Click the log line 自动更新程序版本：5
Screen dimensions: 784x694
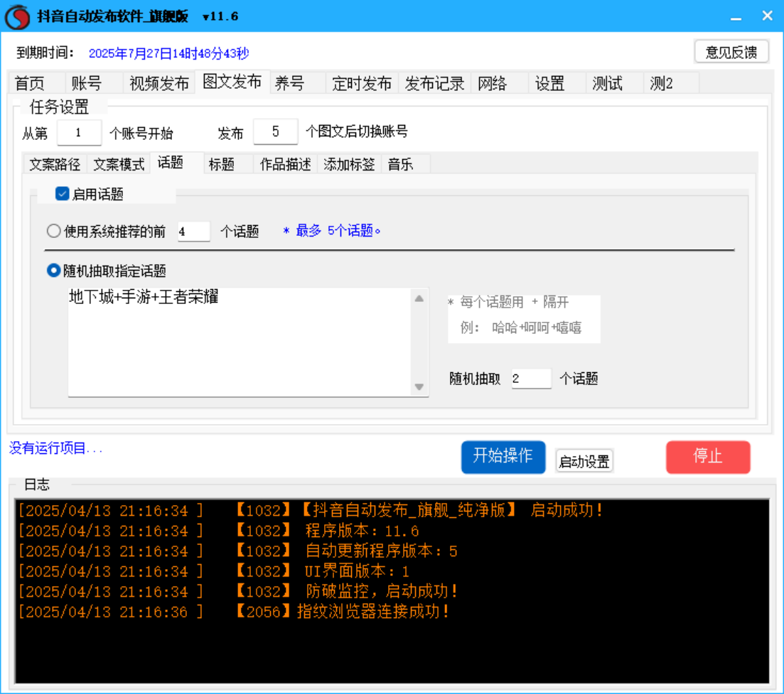[x=237, y=551]
